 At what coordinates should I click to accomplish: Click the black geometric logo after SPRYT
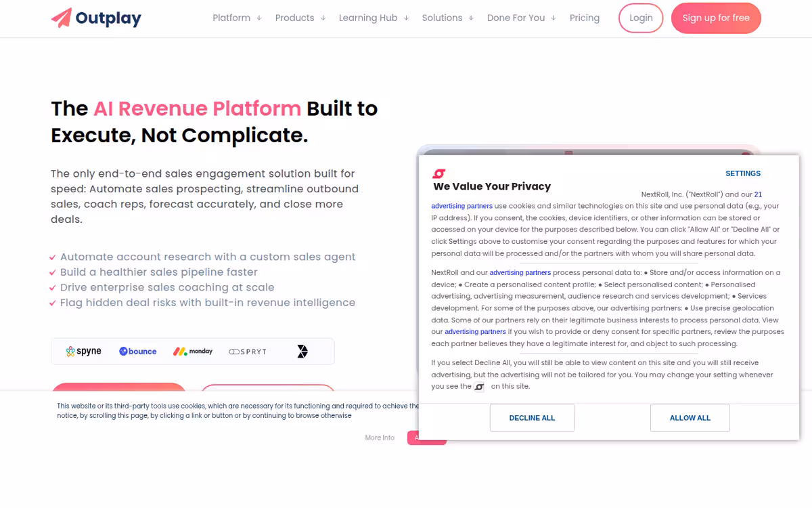(x=302, y=351)
